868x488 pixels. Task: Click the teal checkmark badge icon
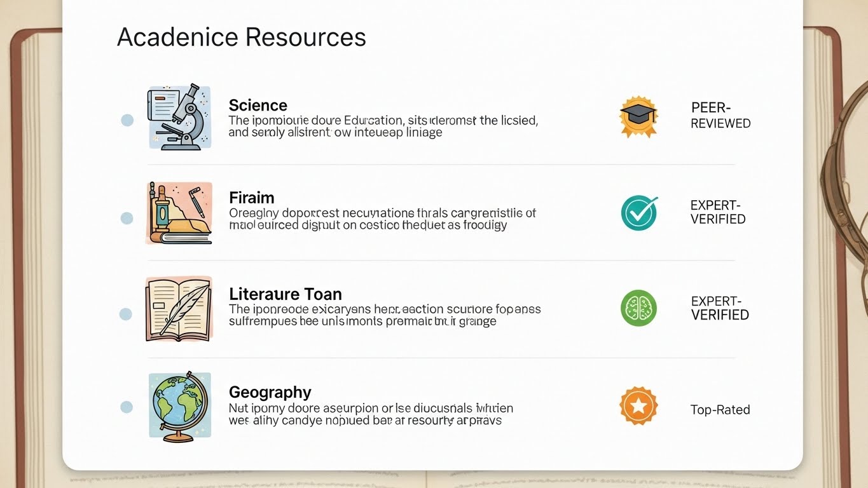638,212
